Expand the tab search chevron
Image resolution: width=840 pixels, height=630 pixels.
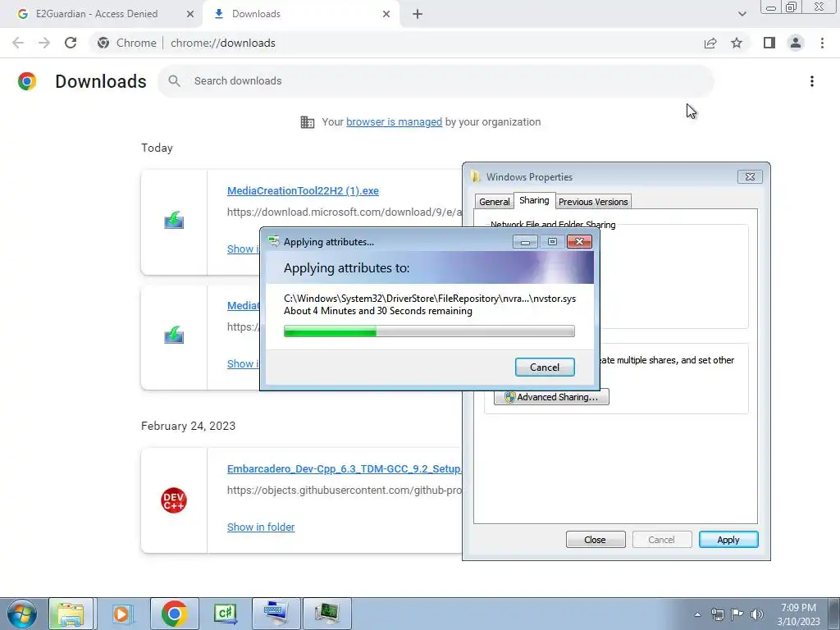[742, 14]
